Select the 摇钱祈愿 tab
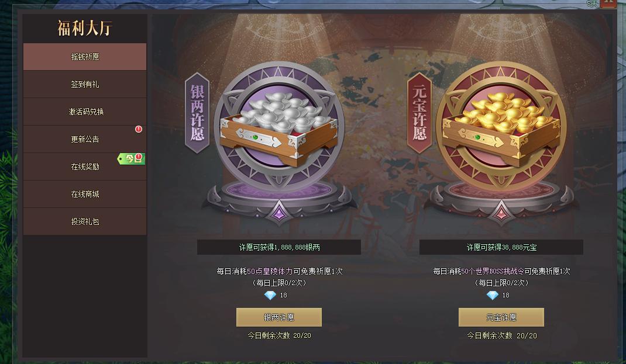Screen dimensions: 626x364 [85, 57]
